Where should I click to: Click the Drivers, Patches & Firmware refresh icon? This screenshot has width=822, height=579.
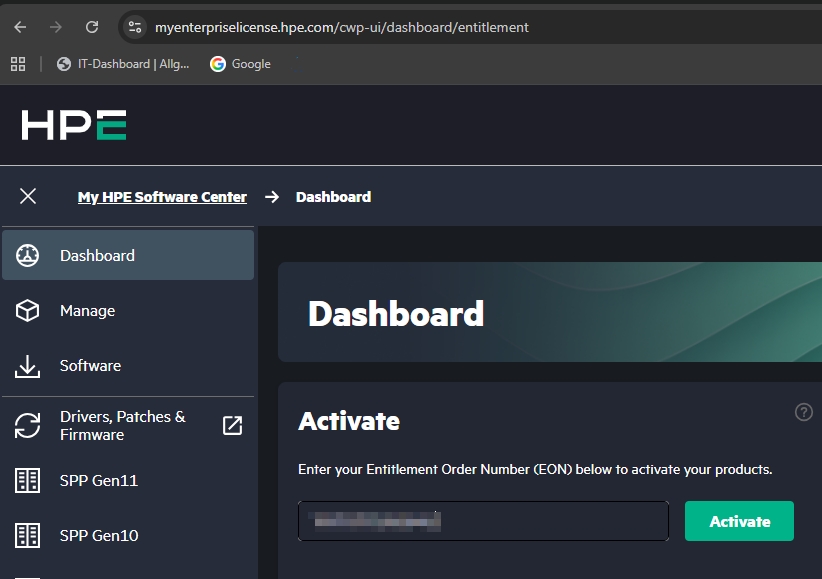point(28,426)
